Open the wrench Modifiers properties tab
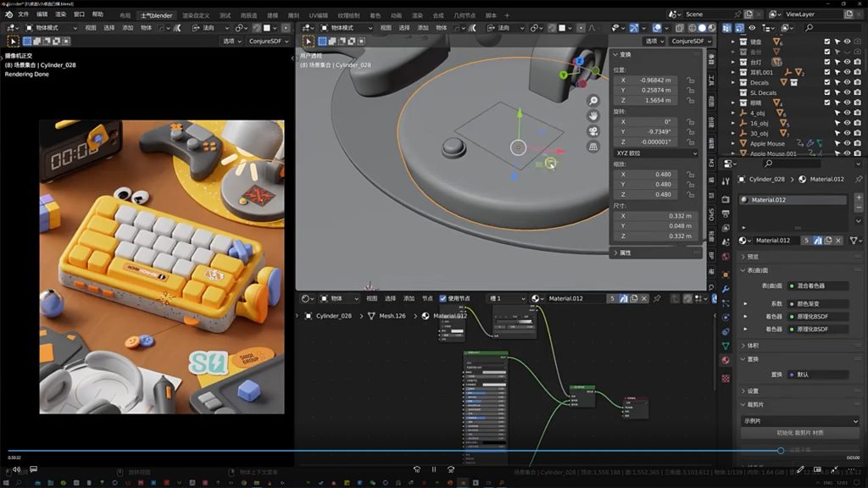868x488 pixels. click(726, 289)
